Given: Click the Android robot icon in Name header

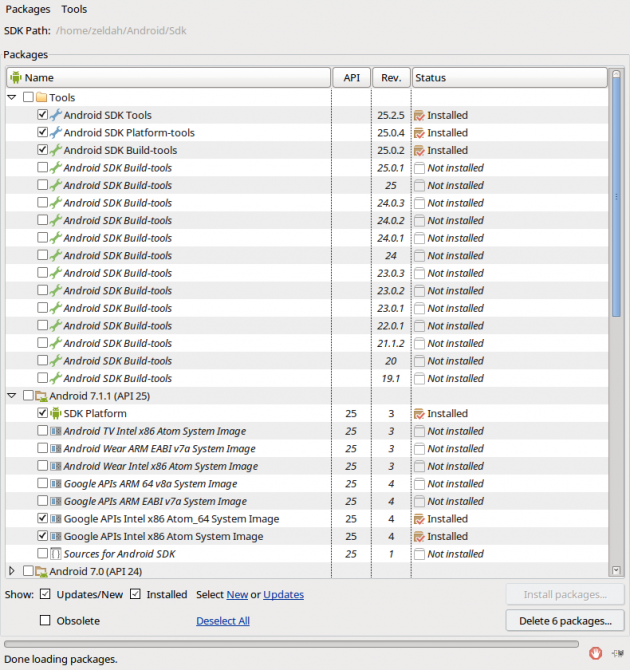Looking at the screenshot, I should [16, 78].
